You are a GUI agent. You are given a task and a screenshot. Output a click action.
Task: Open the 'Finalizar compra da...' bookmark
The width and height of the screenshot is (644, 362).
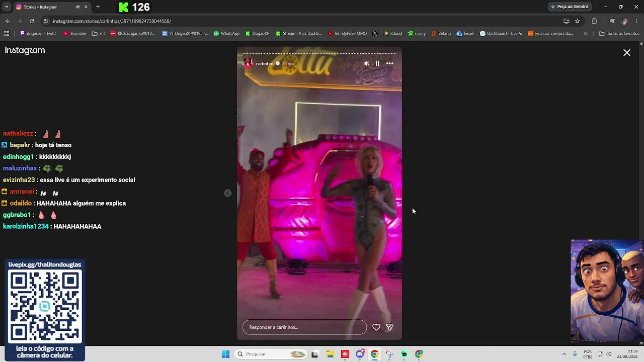(x=550, y=34)
